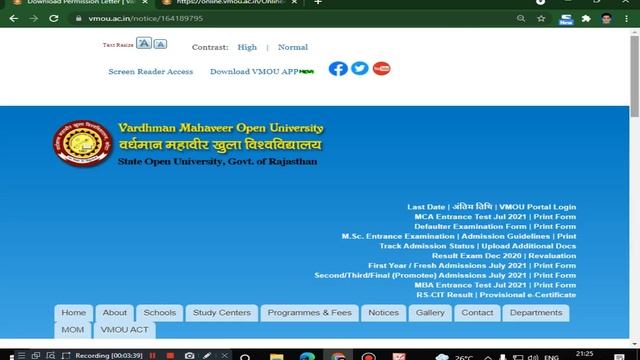Open the Contact menu tab
The image size is (640, 360).
point(477,313)
